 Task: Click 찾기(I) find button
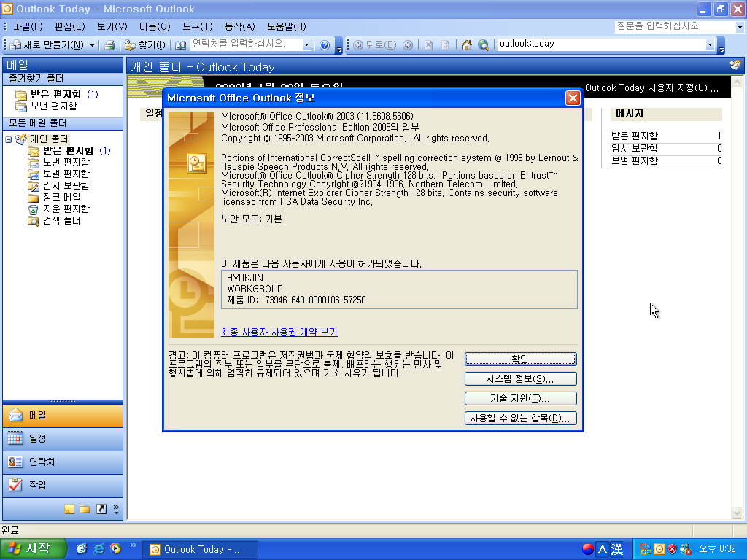(145, 45)
